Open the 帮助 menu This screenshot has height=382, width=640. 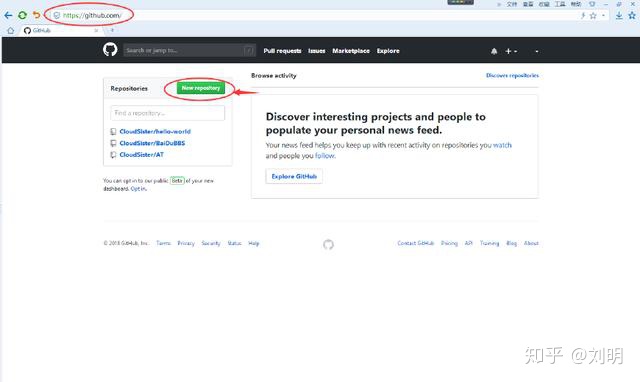[576, 4]
